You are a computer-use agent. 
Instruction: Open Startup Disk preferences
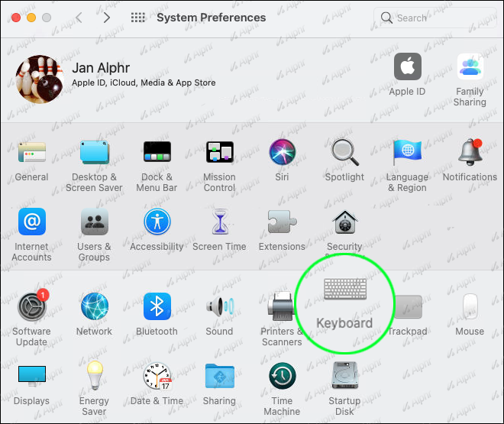345,375
